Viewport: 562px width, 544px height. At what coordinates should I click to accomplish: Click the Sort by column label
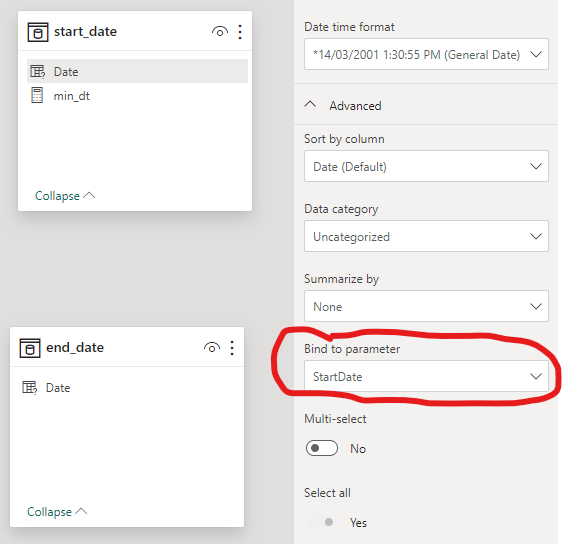click(344, 139)
